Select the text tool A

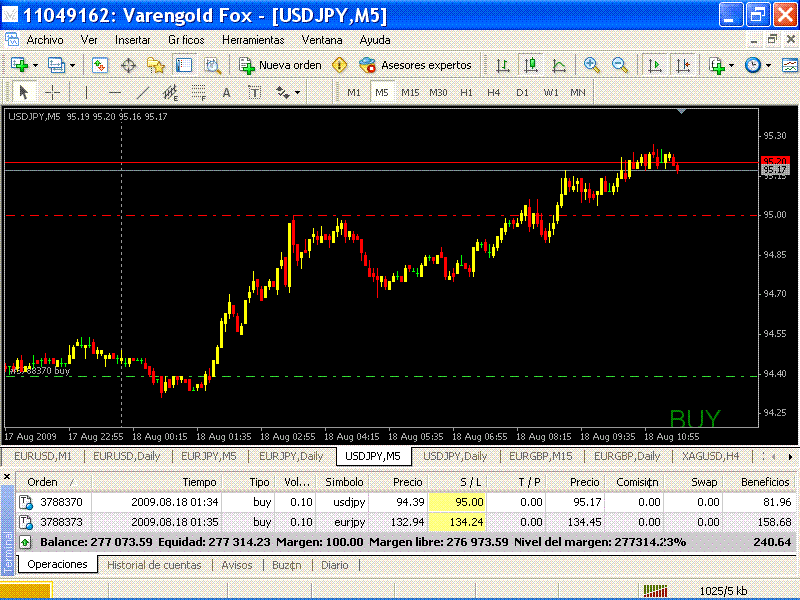click(227, 93)
